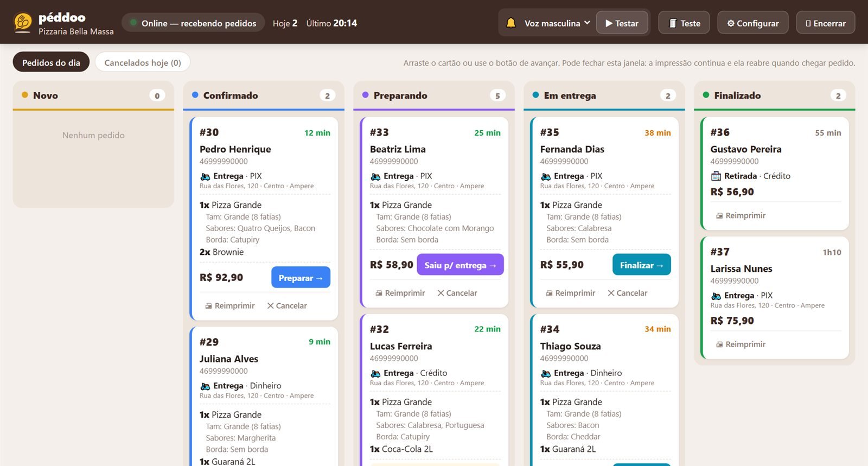Select the Finalizado column header
Image resolution: width=868 pixels, height=466 pixels.
click(775, 95)
